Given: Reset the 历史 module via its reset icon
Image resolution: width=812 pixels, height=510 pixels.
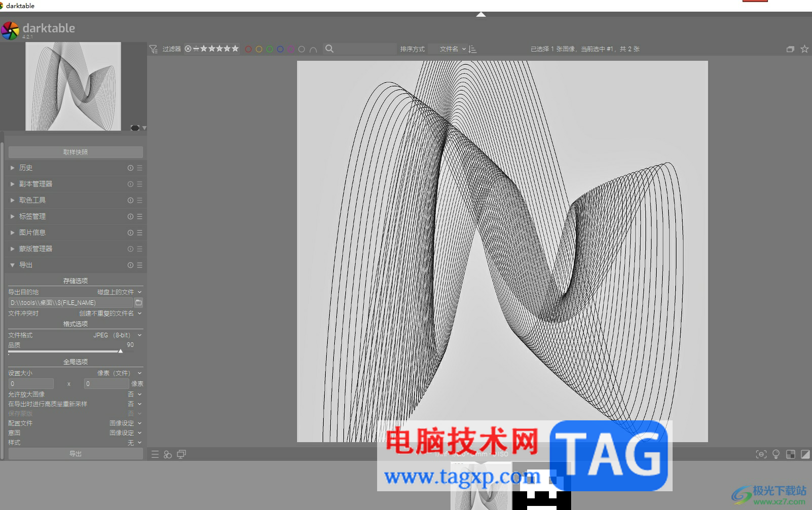Looking at the screenshot, I should pos(130,168).
